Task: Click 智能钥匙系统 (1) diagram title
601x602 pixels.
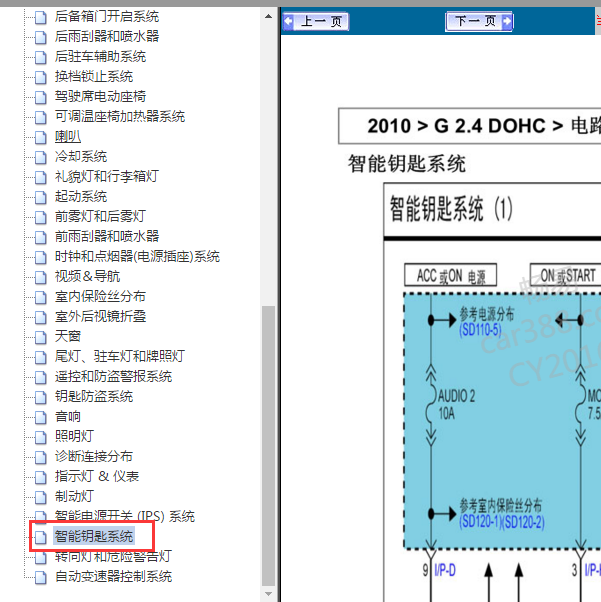Action: (451, 209)
